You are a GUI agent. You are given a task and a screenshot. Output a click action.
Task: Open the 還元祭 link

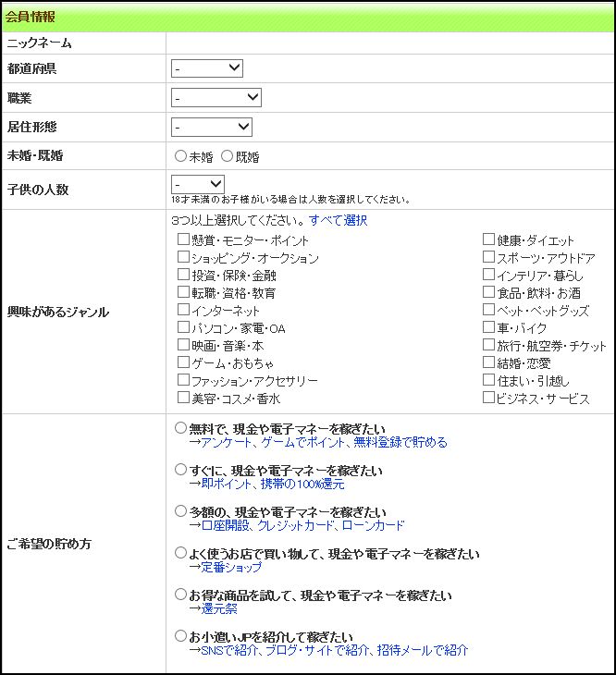point(219,609)
